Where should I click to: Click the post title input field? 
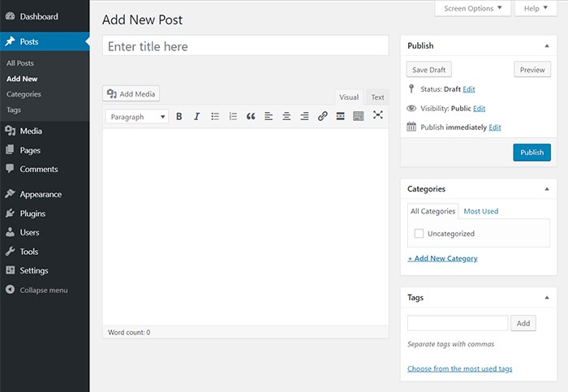click(x=245, y=46)
